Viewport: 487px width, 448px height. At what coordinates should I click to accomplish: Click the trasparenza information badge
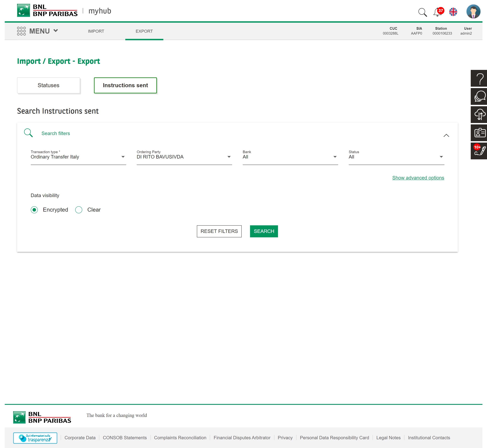35,438
